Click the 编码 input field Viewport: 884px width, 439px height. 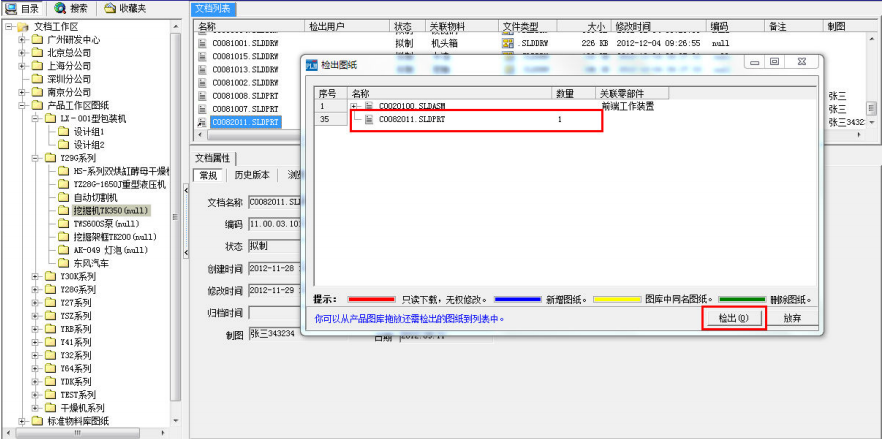click(276, 224)
